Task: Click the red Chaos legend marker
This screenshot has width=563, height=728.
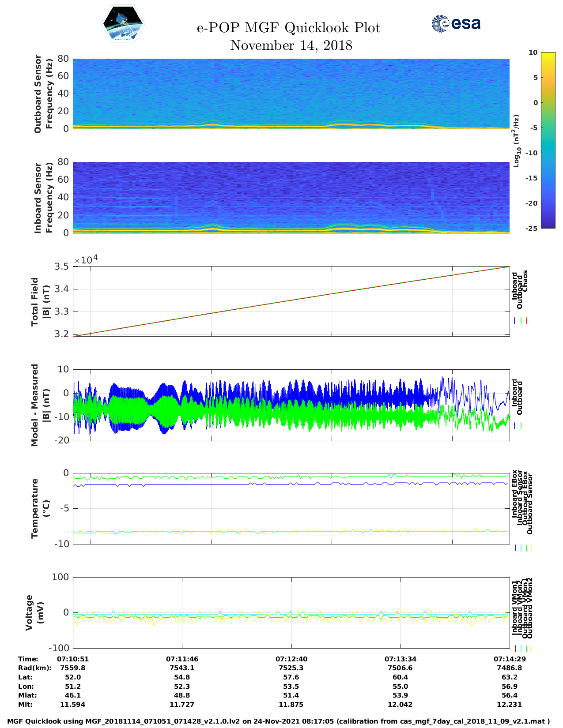Action: point(526,321)
